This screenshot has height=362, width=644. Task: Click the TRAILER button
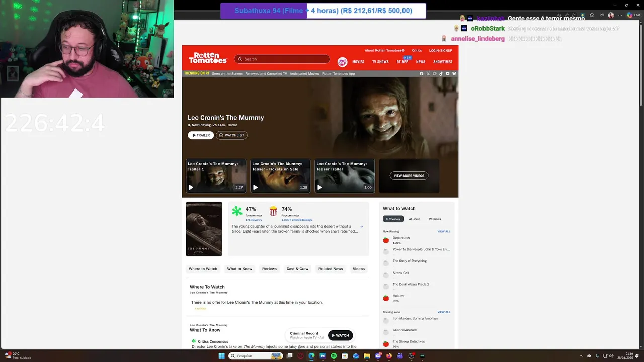click(201, 135)
